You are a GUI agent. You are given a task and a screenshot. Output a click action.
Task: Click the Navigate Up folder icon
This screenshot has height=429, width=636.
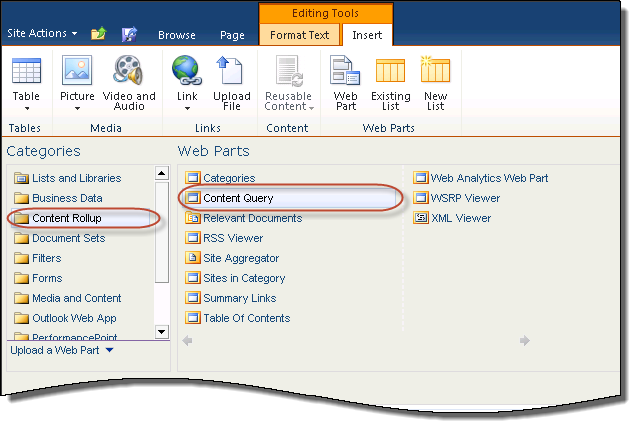click(x=99, y=34)
